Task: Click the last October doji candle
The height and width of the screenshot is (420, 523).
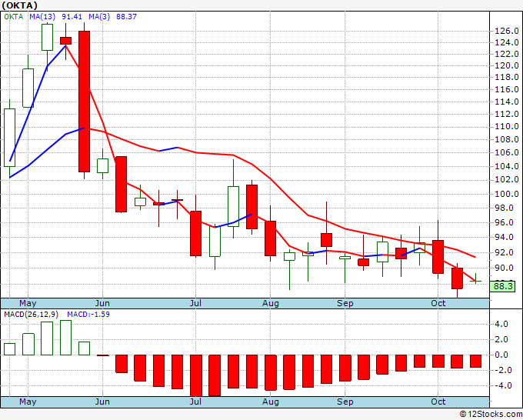Action: point(475,279)
